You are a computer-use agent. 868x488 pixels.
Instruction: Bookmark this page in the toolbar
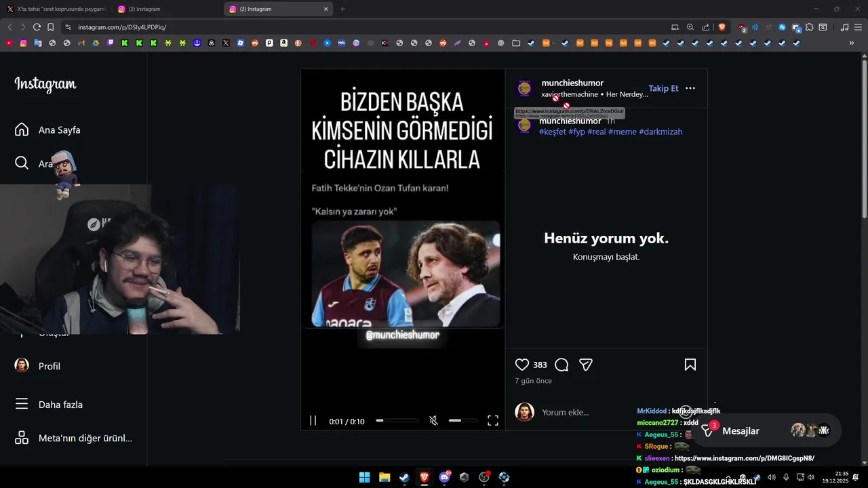tap(50, 27)
